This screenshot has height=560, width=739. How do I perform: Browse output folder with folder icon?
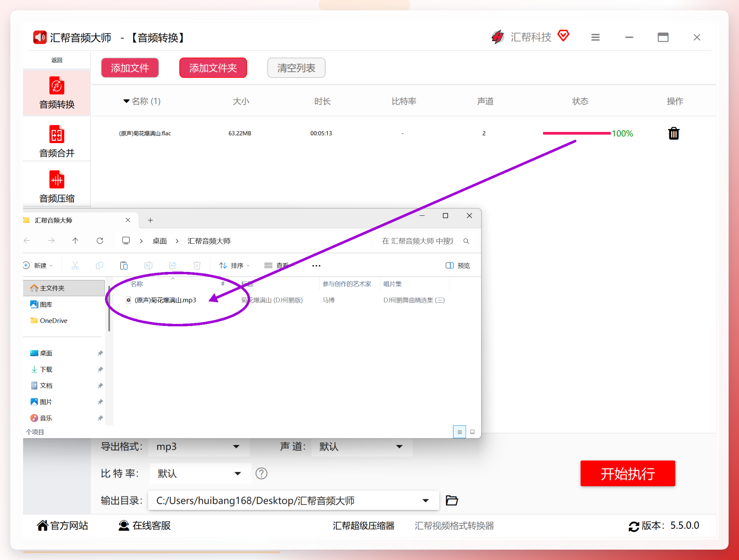(x=452, y=500)
